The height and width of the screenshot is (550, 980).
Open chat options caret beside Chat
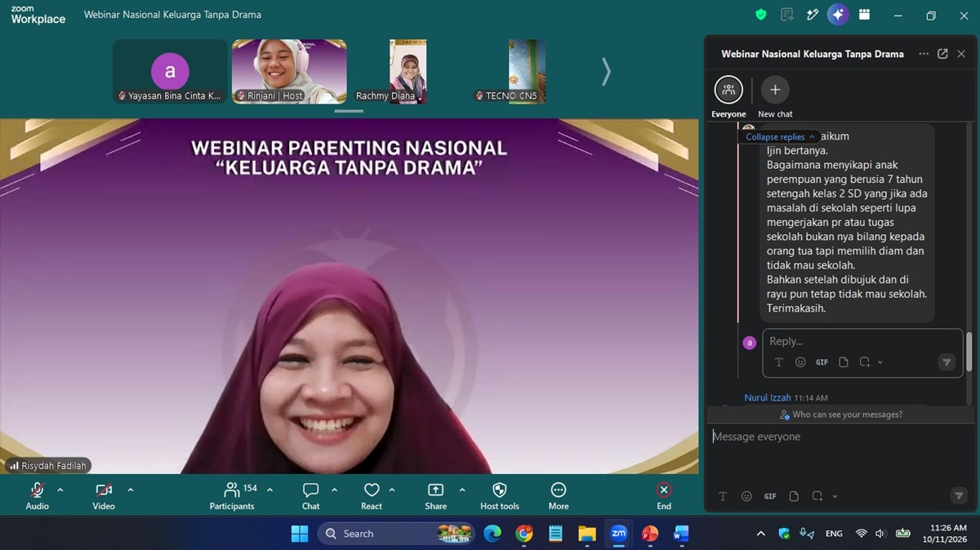pos(334,490)
